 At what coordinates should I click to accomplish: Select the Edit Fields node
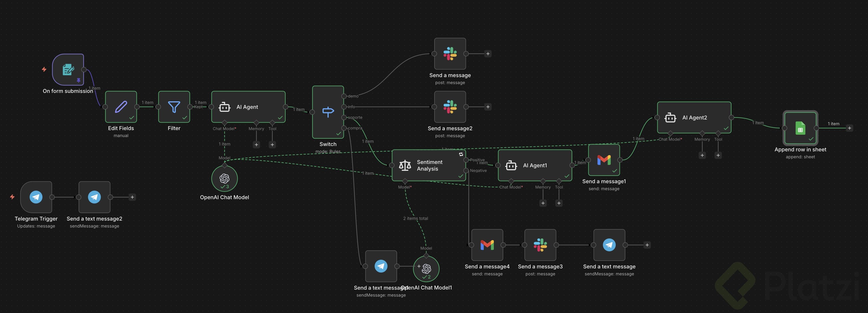click(121, 107)
